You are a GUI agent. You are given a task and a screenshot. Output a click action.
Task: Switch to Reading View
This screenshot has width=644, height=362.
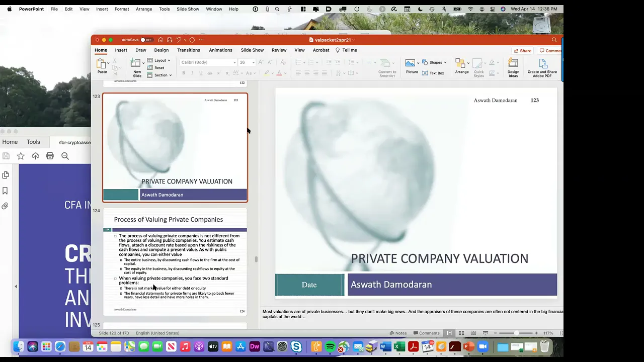click(473, 333)
